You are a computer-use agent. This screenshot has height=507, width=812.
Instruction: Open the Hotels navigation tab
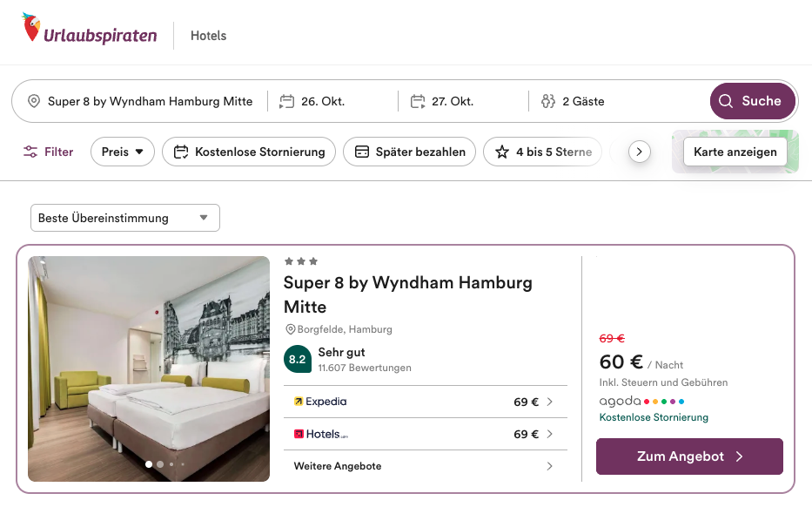click(x=208, y=36)
